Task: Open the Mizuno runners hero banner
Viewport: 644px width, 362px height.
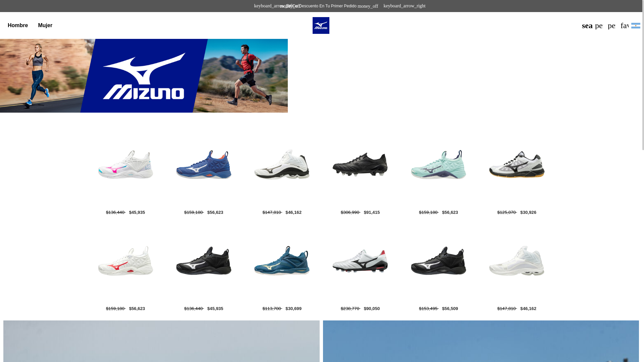Action: (x=144, y=76)
